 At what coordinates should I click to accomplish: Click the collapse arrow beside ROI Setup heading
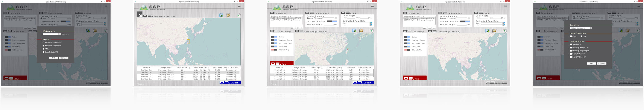coord(140,15)
